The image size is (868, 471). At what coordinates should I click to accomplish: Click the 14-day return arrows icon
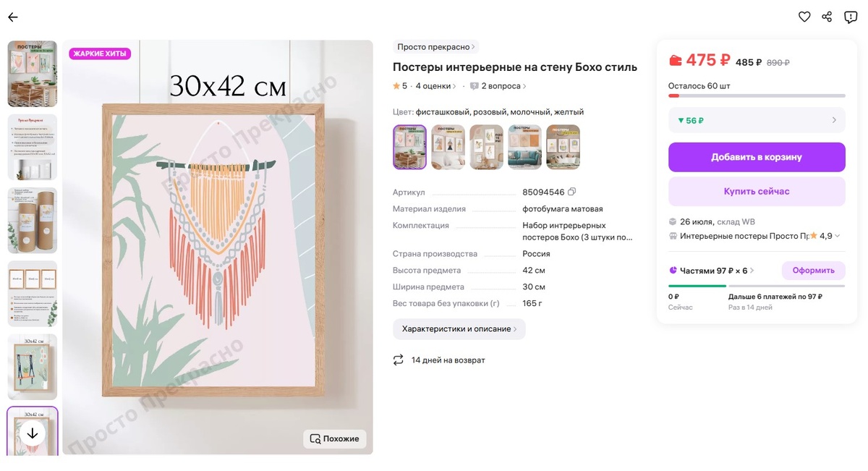(399, 360)
